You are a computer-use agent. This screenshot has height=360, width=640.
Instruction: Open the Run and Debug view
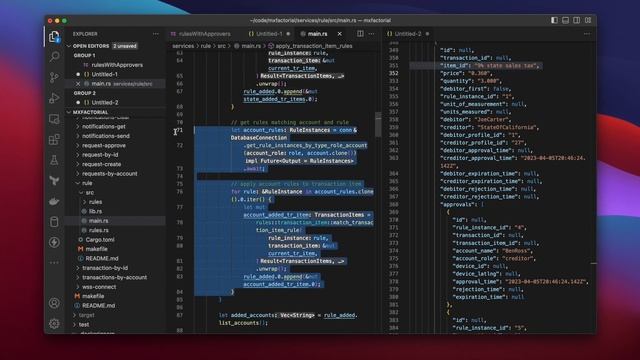click(x=54, y=98)
